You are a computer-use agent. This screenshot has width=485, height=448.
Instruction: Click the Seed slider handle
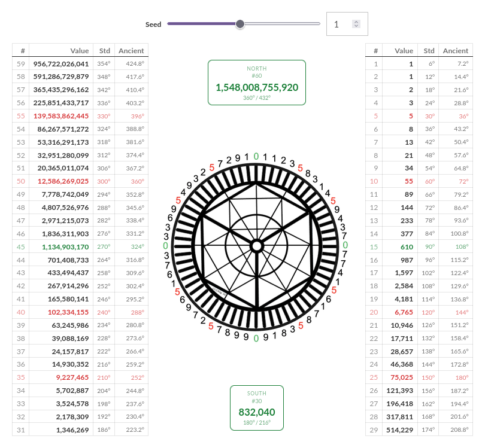click(x=240, y=24)
